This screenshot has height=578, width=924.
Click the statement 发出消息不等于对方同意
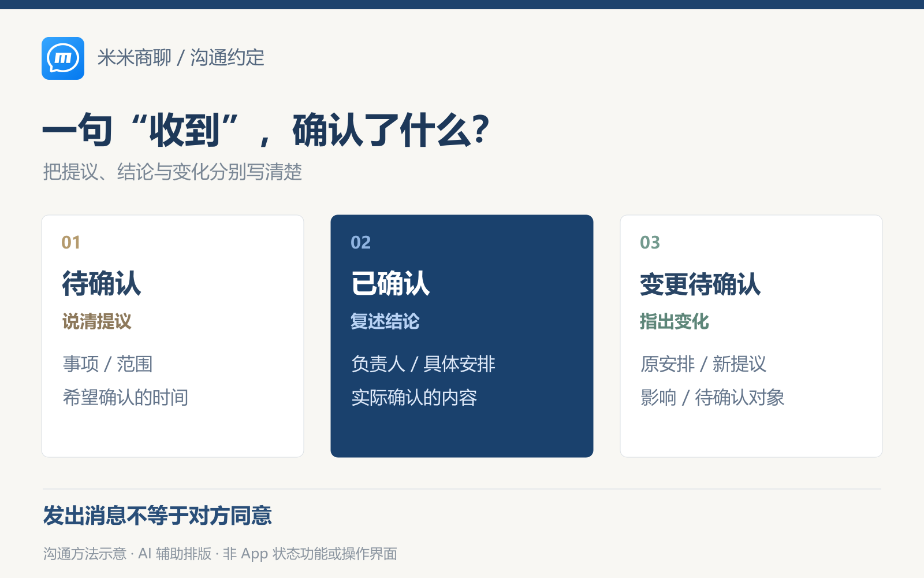tap(157, 516)
